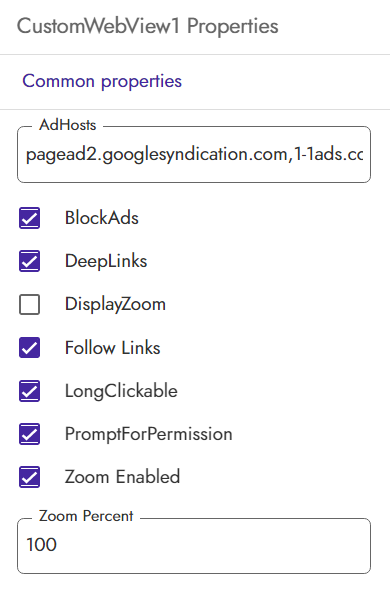Collapse the Common properties section
The image size is (390, 601).
click(x=102, y=81)
